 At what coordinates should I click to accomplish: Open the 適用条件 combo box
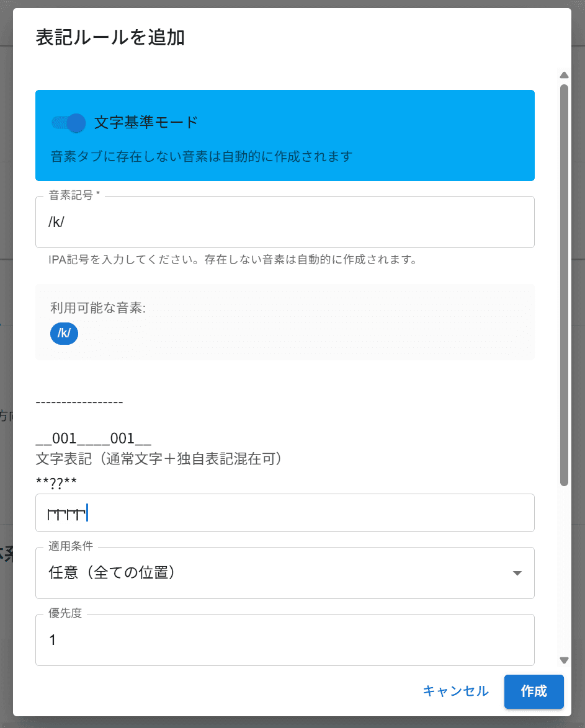click(x=273, y=574)
